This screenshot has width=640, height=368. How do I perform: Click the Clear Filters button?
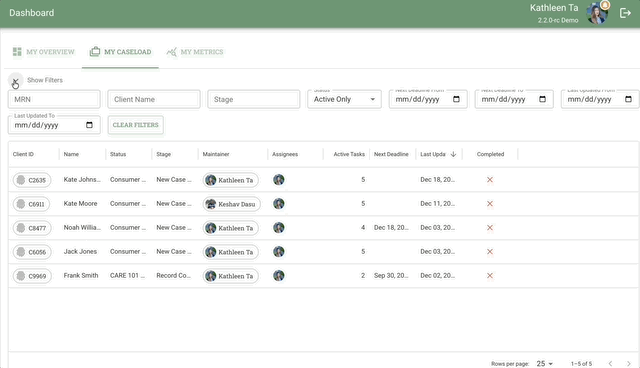(136, 125)
